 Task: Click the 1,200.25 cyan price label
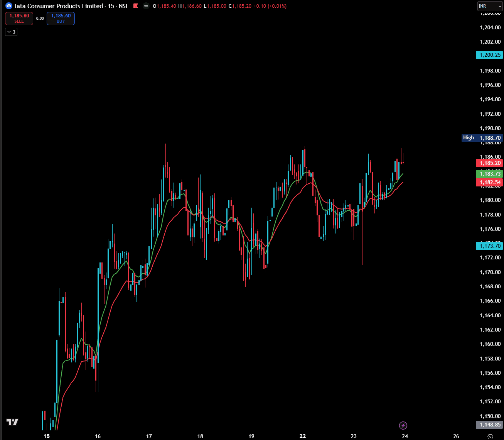pyautogui.click(x=489, y=55)
